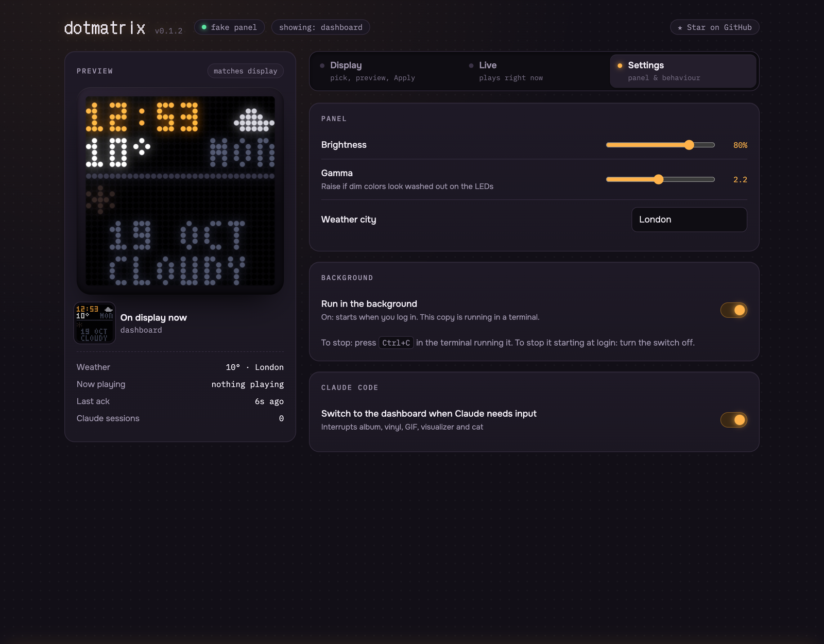Select the Settings tab
The image size is (824, 644).
[x=683, y=71]
